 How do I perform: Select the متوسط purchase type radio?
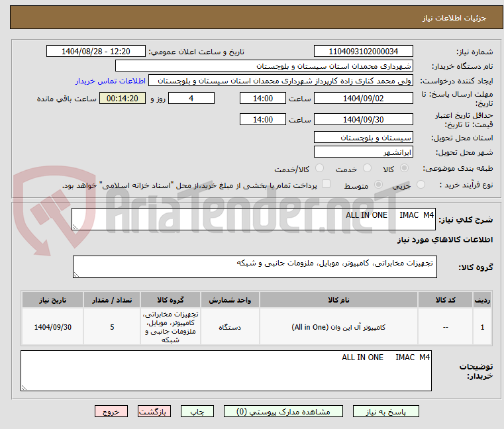tap(378, 185)
